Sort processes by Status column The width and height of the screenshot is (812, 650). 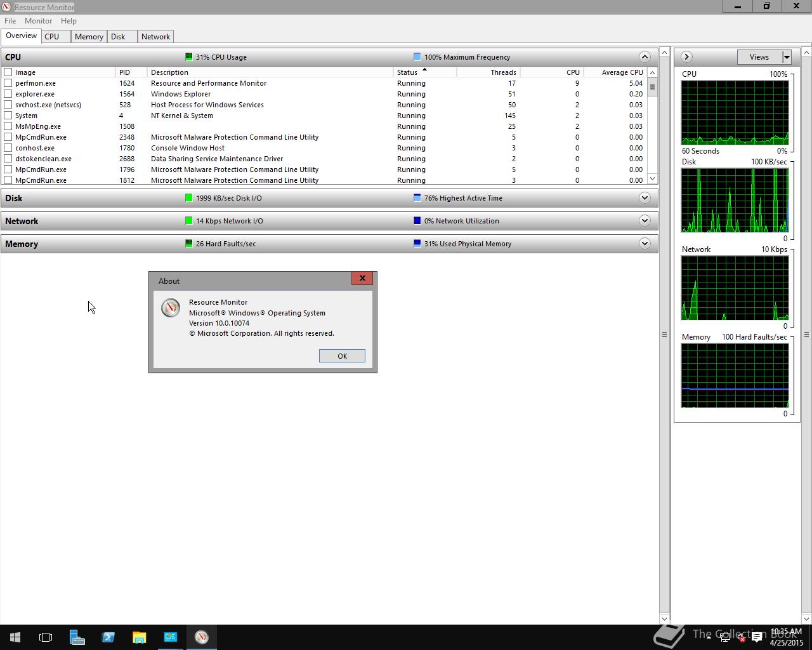(x=424, y=72)
